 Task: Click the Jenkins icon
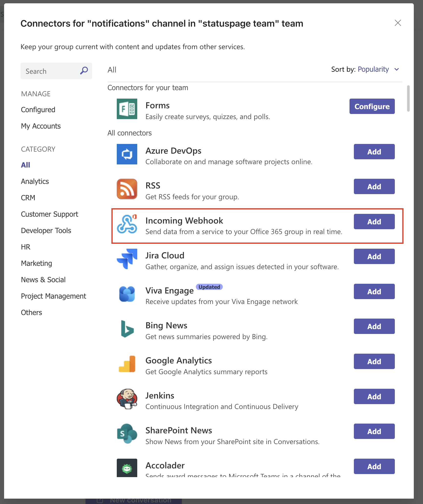click(127, 399)
